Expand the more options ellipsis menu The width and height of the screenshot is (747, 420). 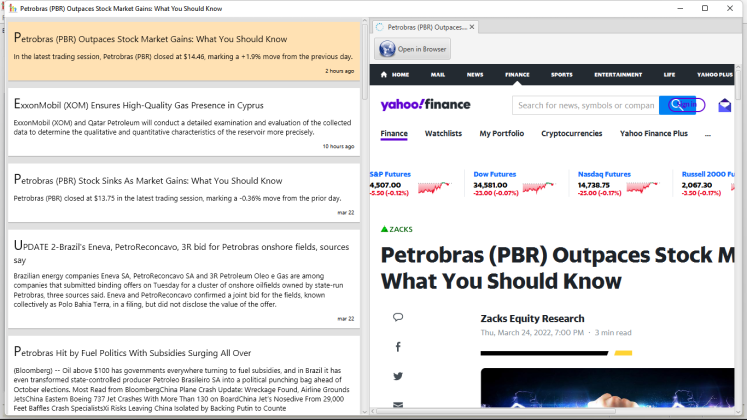(708, 135)
